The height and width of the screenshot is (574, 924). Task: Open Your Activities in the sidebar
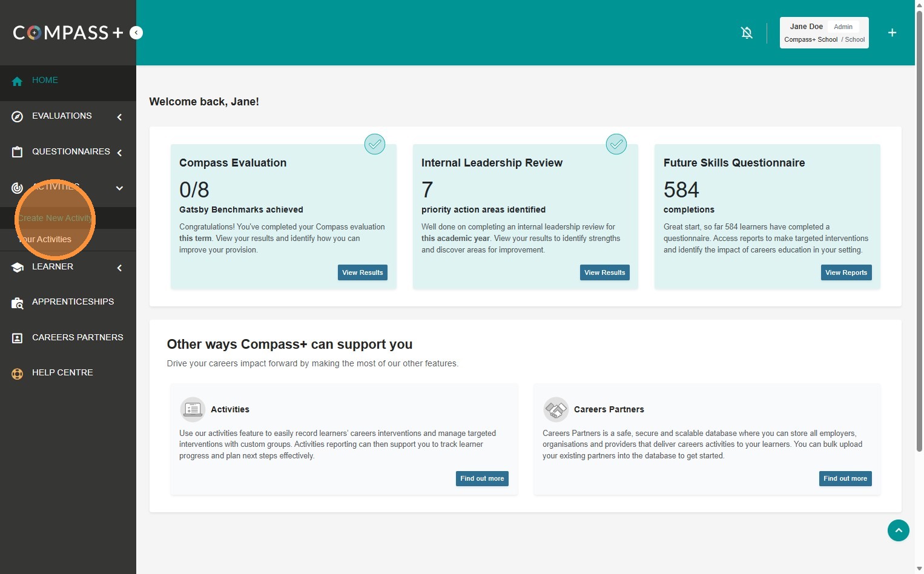[x=45, y=239]
